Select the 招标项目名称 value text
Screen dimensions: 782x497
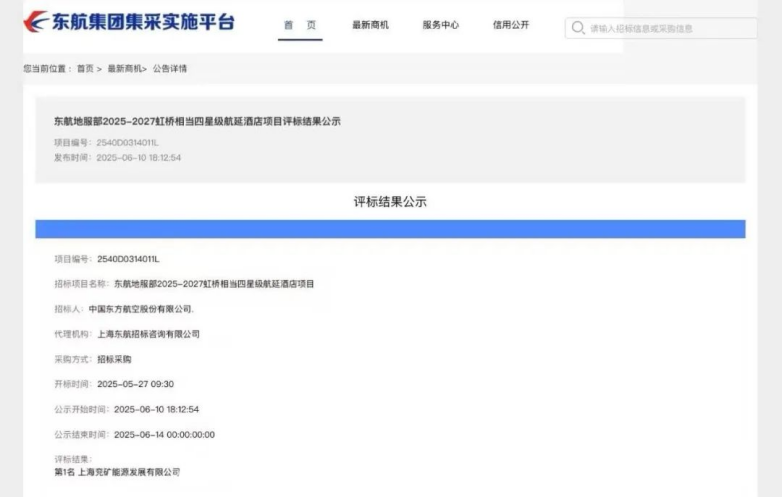(x=214, y=284)
